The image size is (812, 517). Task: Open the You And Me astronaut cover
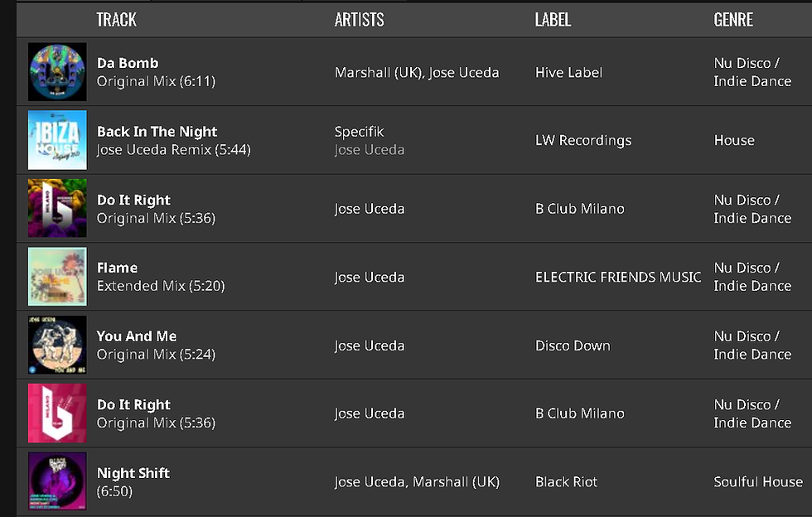click(x=57, y=345)
